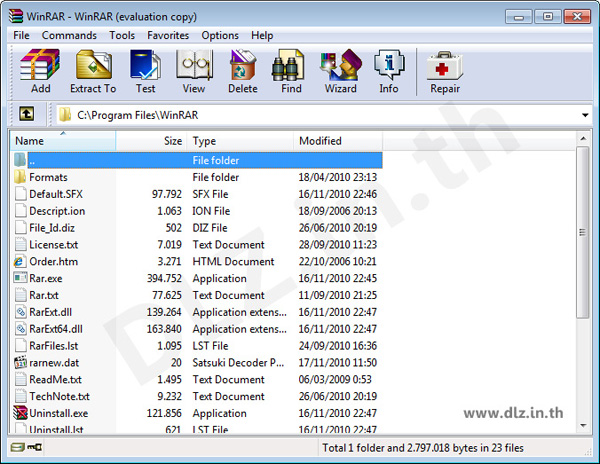This screenshot has width=600, height=464.
Task: Maximize the WinRAR window
Action: pos(548,17)
